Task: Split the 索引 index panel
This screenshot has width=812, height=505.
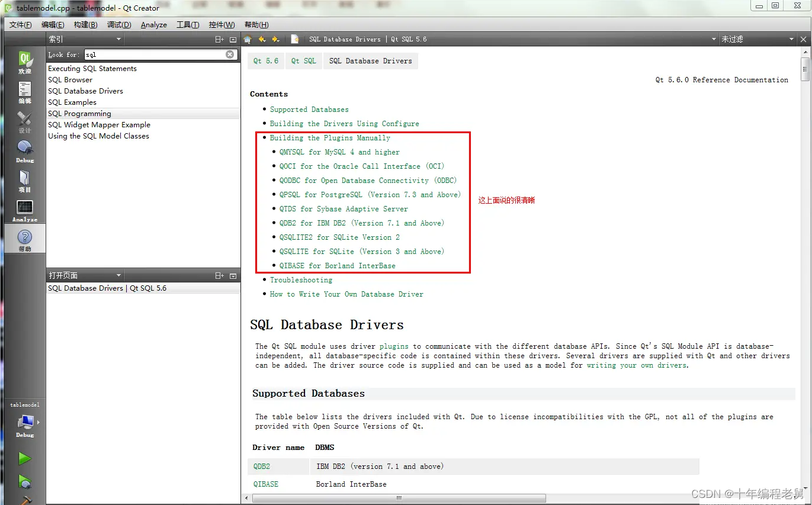Action: click(x=219, y=39)
